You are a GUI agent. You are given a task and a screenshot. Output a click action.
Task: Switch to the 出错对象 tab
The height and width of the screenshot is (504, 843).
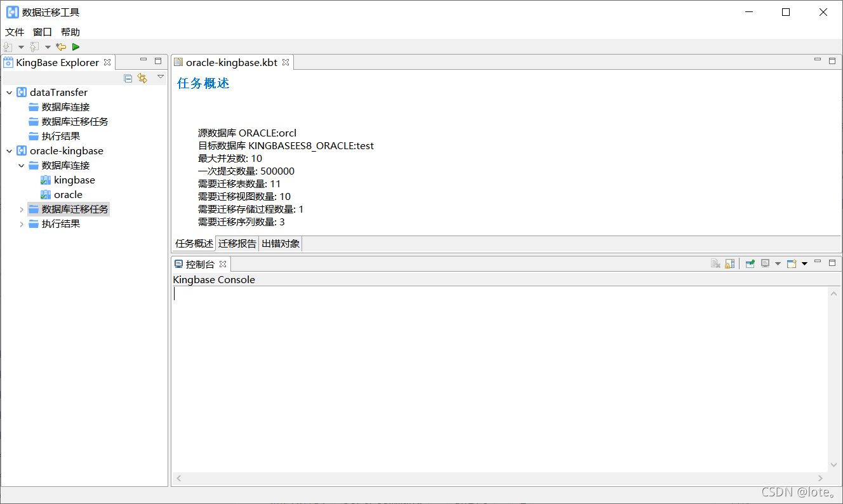point(281,244)
